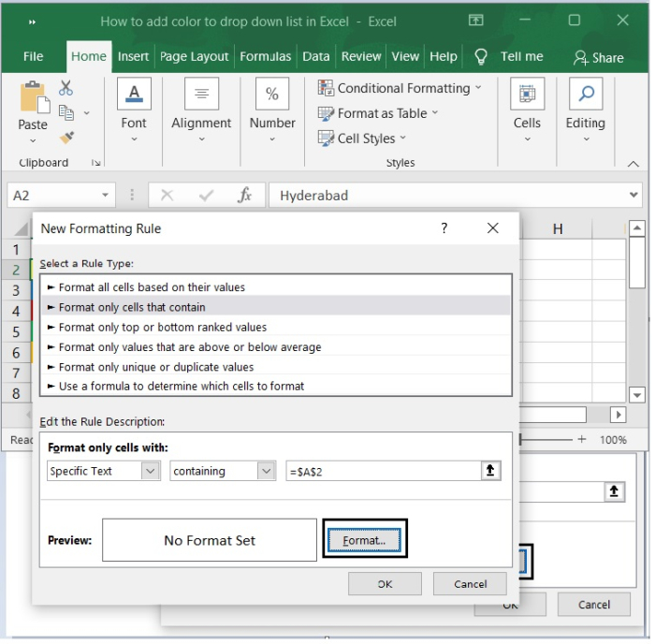Image resolution: width=655 pixels, height=644 pixels.
Task: Click the formula bar Cancel X icon
Action: (x=167, y=195)
